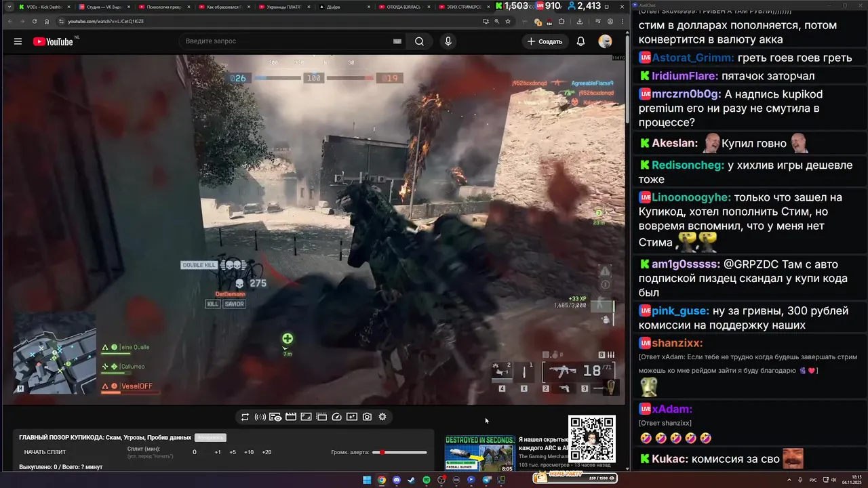Screen dimensions: 868x488
Task: Click the speedometer playback speed icon
Action: (336, 417)
